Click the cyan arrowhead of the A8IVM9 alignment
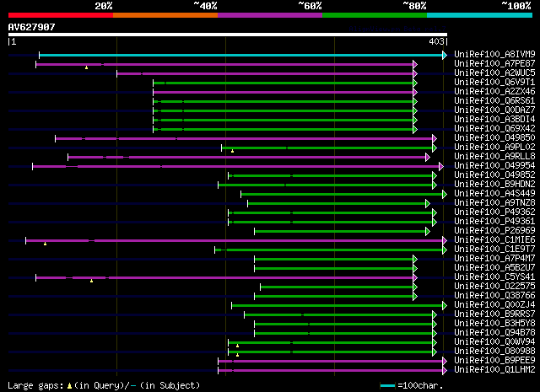The image size is (540, 392). pos(445,55)
